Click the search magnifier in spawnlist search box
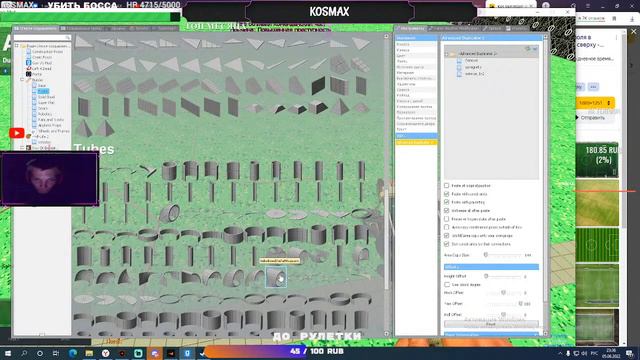The image size is (640, 360). [x=67, y=38]
